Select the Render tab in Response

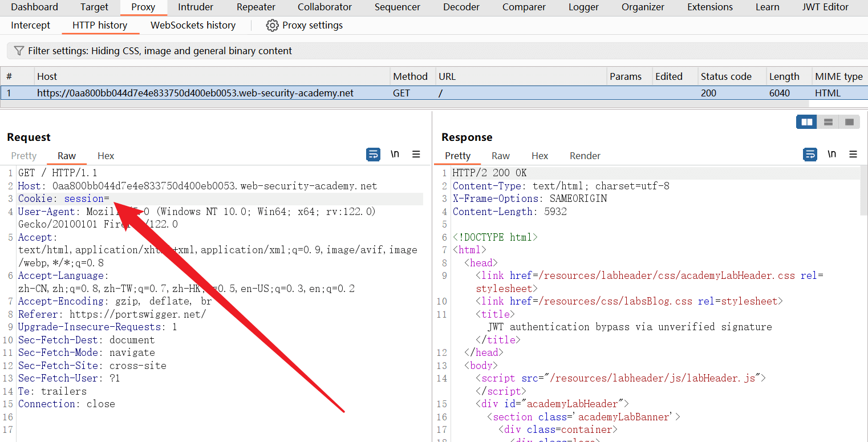(x=585, y=156)
